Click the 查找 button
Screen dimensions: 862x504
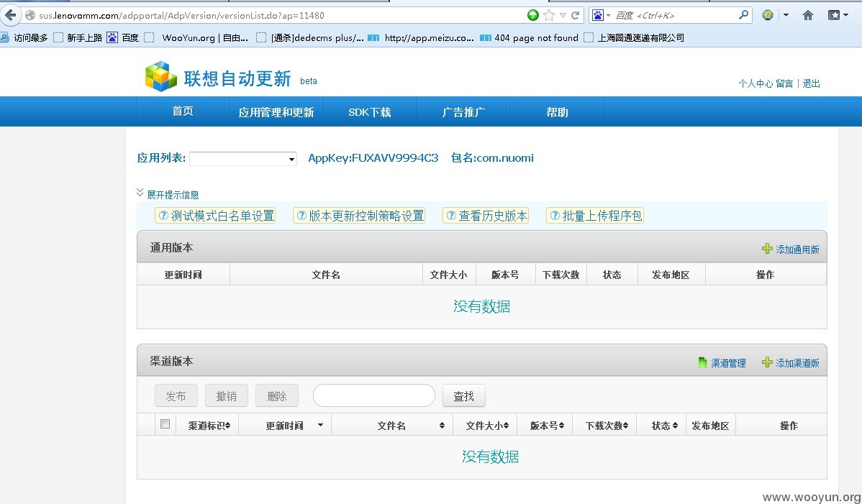464,396
